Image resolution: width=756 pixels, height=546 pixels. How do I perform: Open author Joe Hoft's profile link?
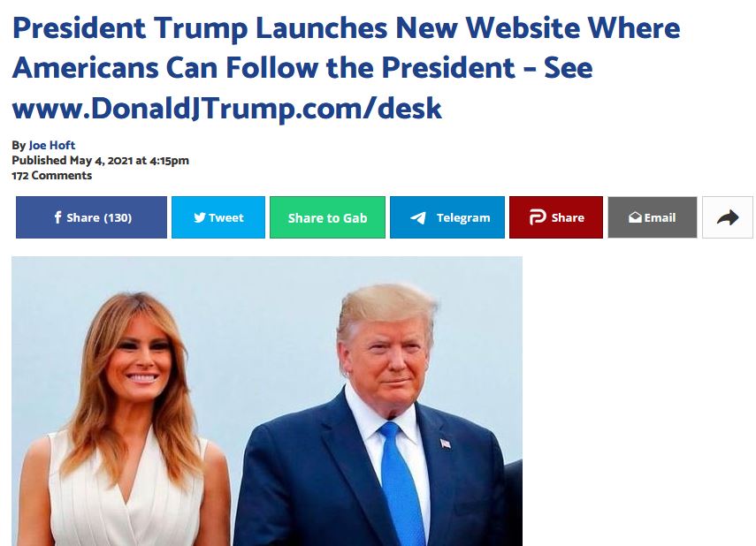tap(52, 145)
